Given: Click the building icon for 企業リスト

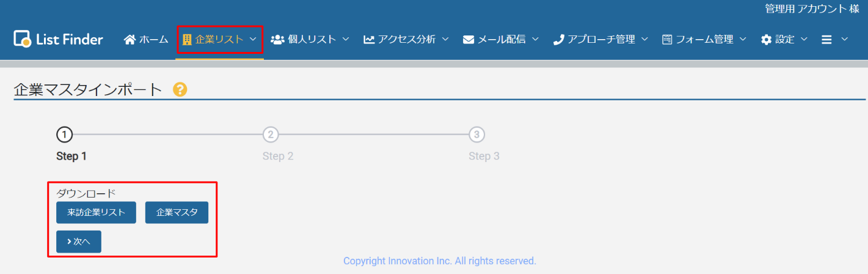Looking at the screenshot, I should 188,40.
